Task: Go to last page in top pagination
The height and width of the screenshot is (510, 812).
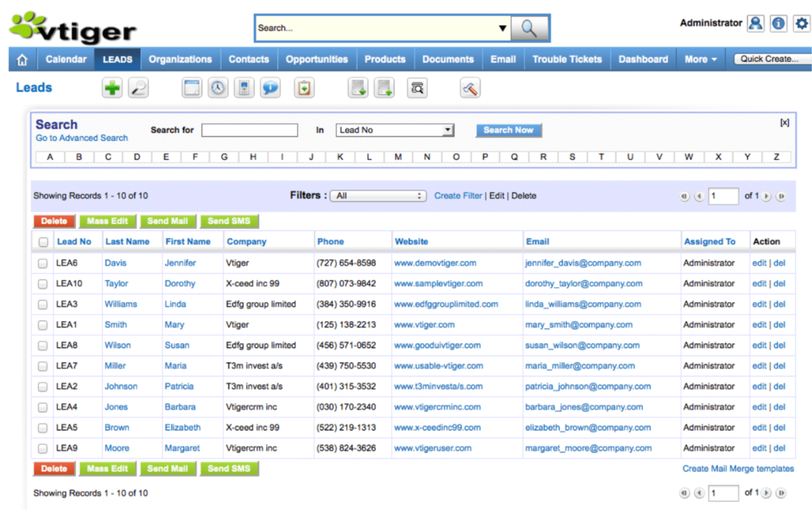Action: 781,196
